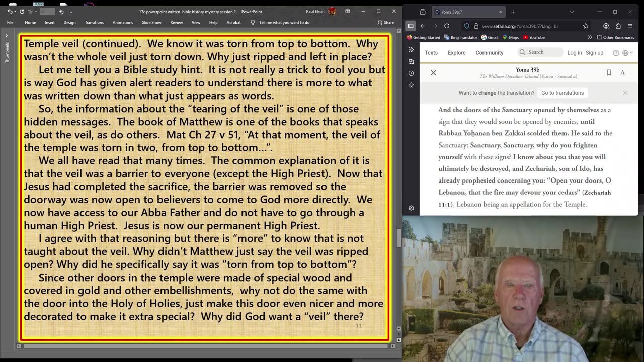This screenshot has width=644, height=362.
Task: Open the File menu in PowerPoint
Action: coord(10,22)
